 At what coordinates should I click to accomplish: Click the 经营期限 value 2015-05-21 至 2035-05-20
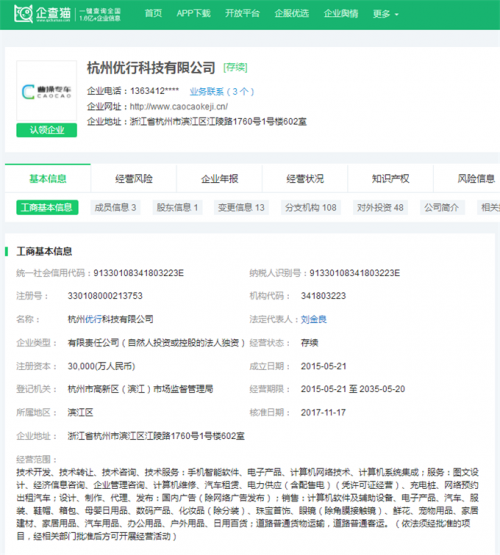(x=353, y=389)
